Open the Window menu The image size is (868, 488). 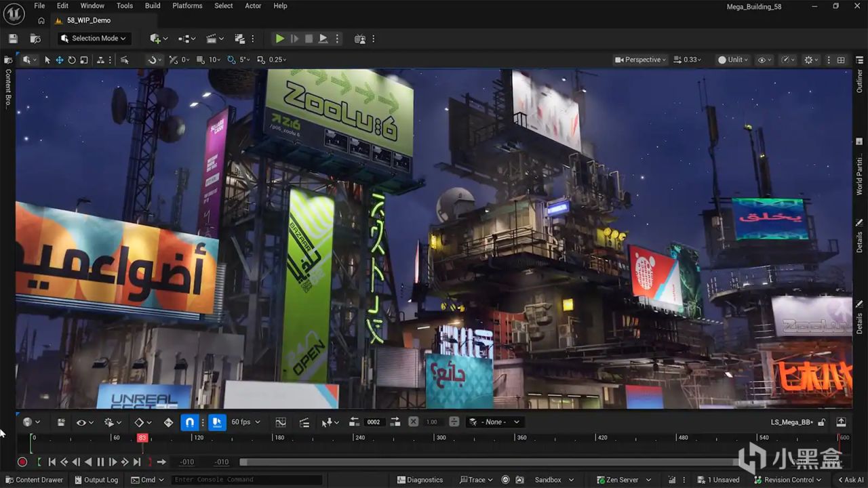92,5
